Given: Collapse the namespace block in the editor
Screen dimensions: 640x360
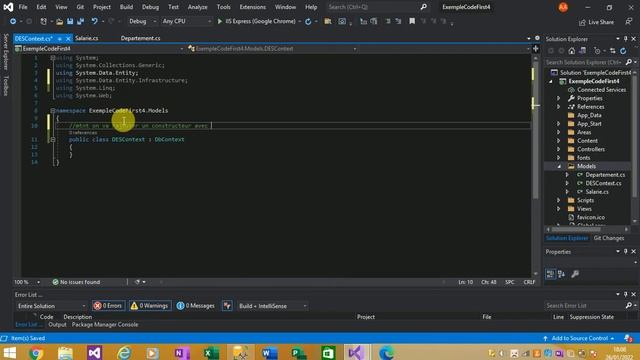Looking at the screenshot, I should click(x=53, y=111).
